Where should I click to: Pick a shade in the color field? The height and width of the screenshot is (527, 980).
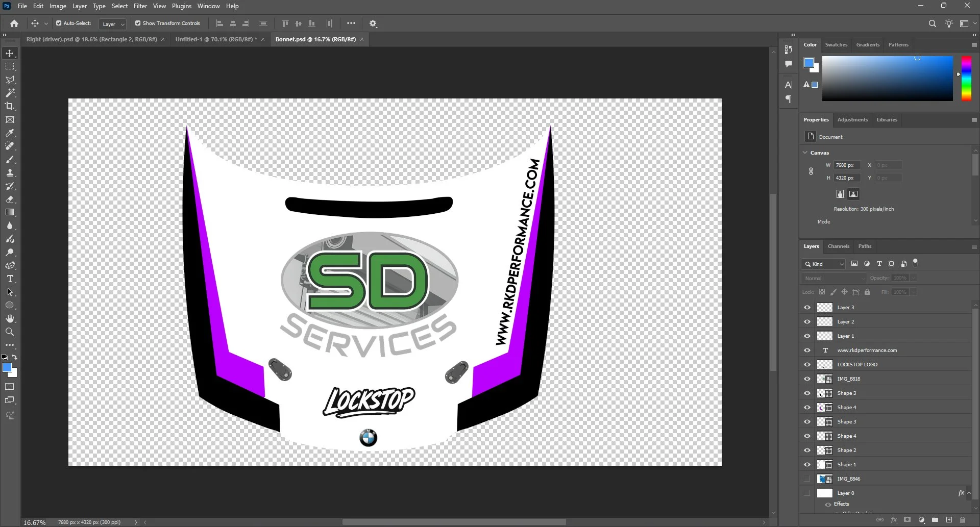[x=887, y=79]
